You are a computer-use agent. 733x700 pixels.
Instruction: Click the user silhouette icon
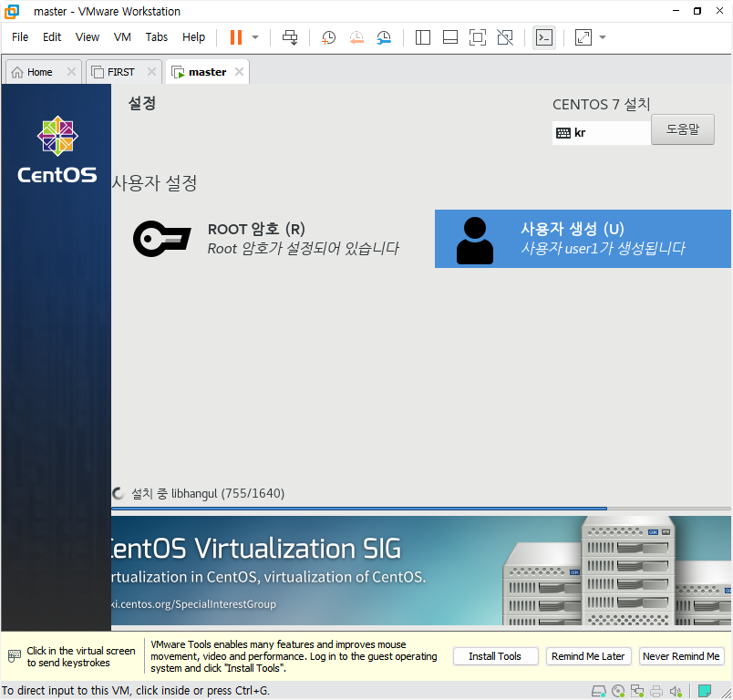coord(474,241)
